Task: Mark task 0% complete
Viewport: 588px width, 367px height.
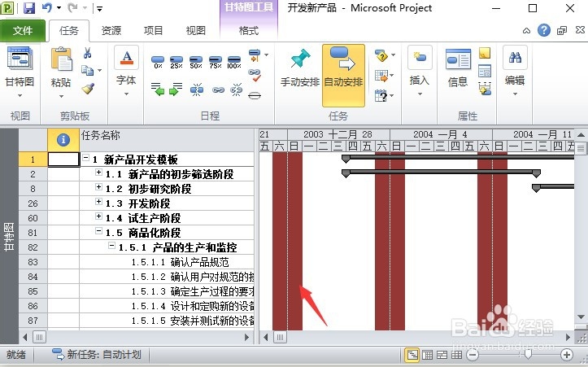Action: (158, 62)
